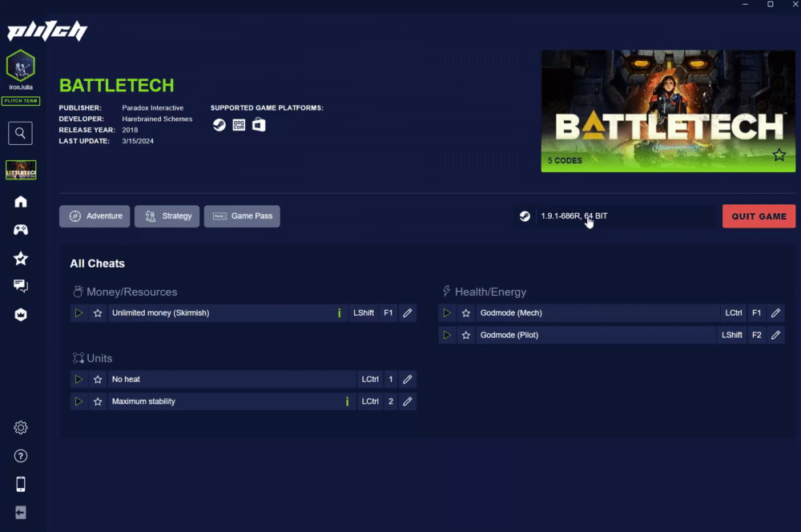The width and height of the screenshot is (801, 532).
Task: Click the LShift key of Unlimited money hotkey
Action: pos(364,312)
